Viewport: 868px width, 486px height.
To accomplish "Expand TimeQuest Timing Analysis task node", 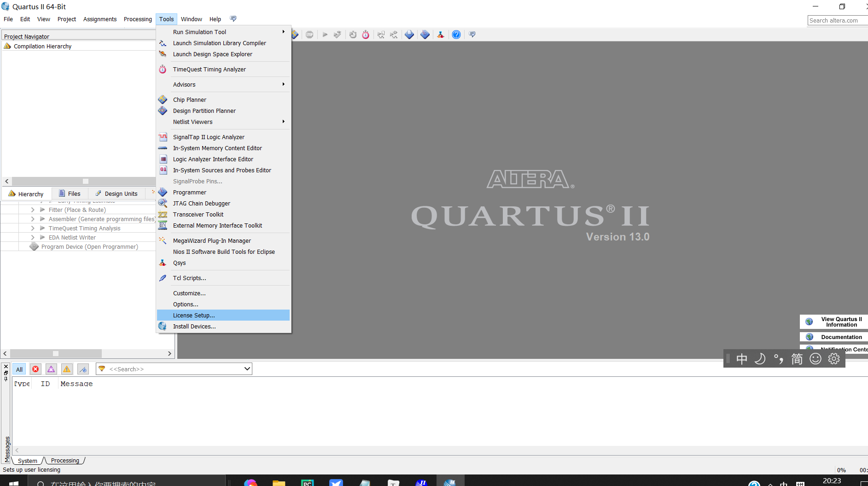I will point(33,228).
